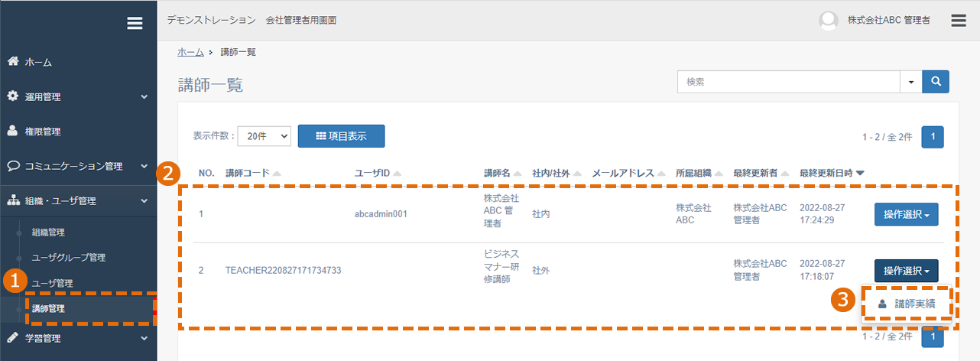This screenshot has width=980, height=361.
Task: Click the 株式会社ABC 管理者 account name
Action: [888, 21]
